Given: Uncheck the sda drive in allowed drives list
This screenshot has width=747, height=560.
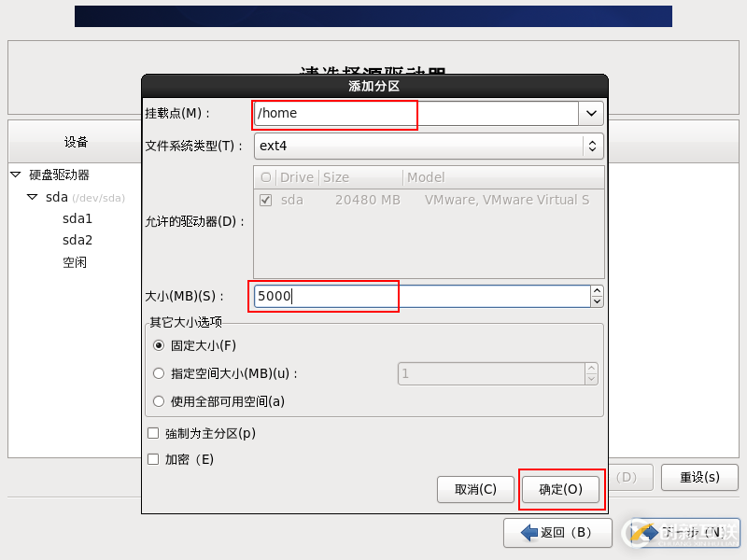Looking at the screenshot, I should pyautogui.click(x=264, y=200).
